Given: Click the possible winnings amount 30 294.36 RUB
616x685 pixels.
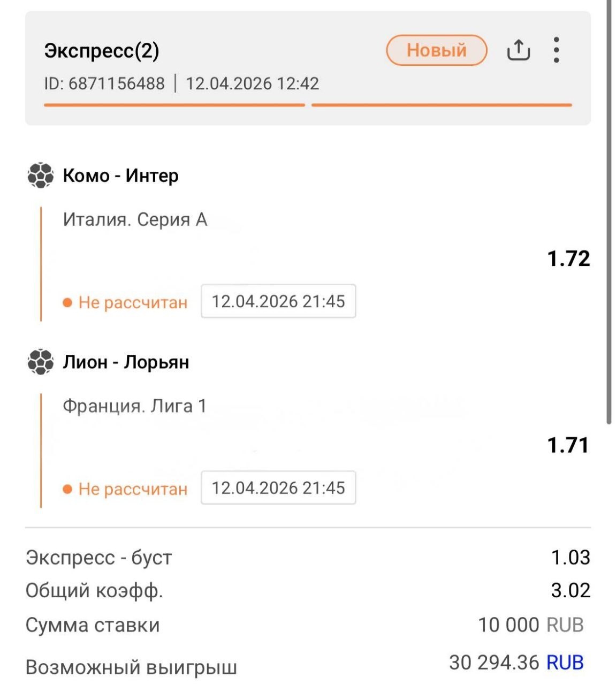Looking at the screenshot, I should coord(516,663).
